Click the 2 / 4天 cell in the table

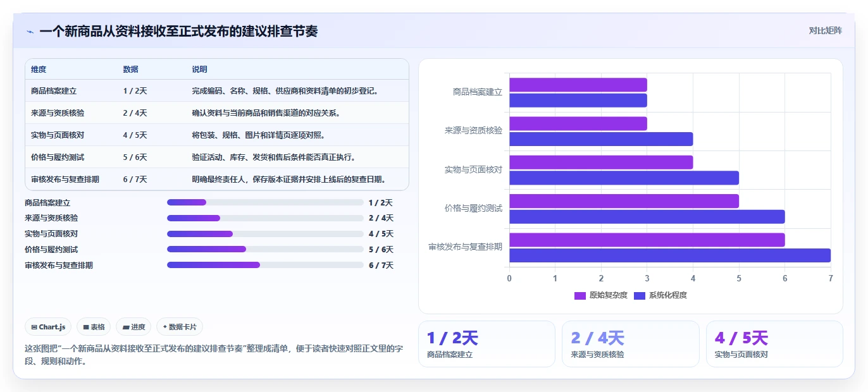click(x=135, y=113)
